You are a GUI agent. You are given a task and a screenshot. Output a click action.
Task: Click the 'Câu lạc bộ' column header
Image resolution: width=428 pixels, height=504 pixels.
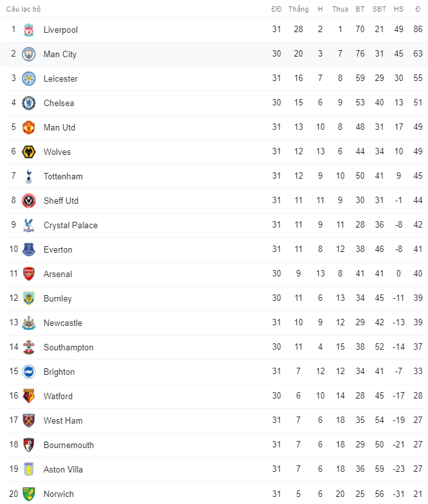(x=24, y=9)
